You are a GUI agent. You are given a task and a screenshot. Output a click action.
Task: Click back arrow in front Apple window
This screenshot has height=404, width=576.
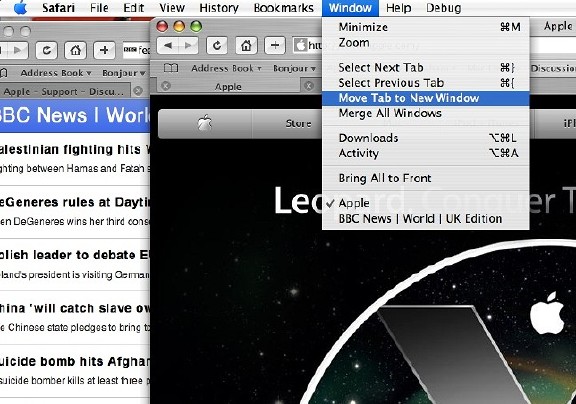[x=168, y=46]
